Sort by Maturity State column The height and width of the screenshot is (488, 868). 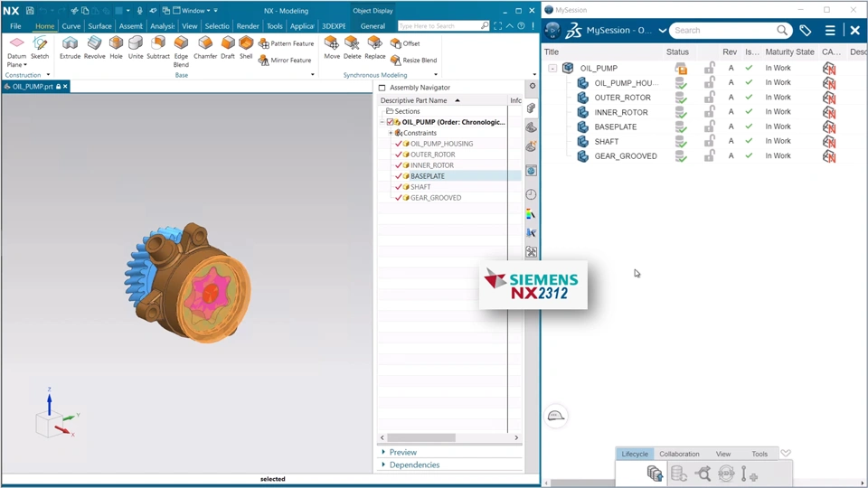[x=789, y=52]
